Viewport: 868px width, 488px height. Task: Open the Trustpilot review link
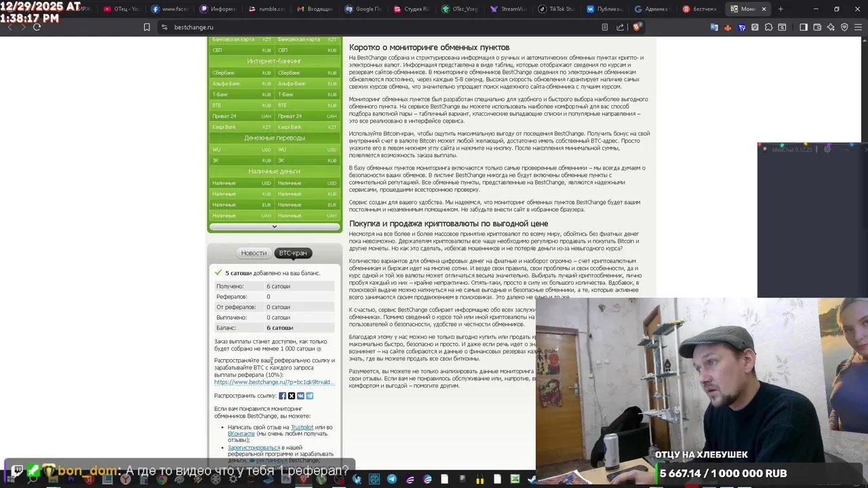[302, 427]
